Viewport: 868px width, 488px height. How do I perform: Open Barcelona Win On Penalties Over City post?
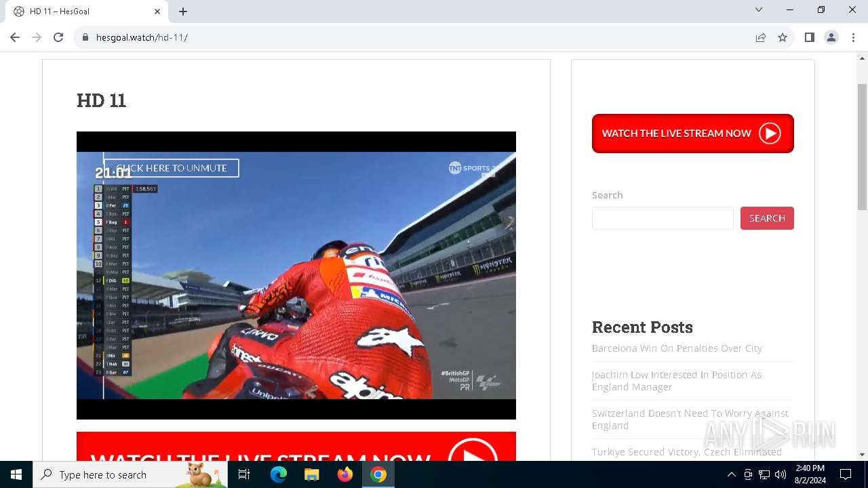coord(677,348)
